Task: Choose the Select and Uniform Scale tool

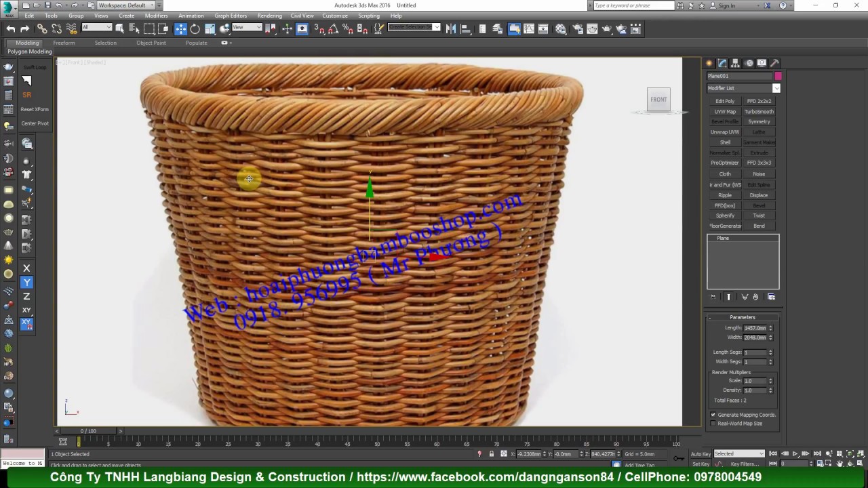Action: [x=210, y=28]
